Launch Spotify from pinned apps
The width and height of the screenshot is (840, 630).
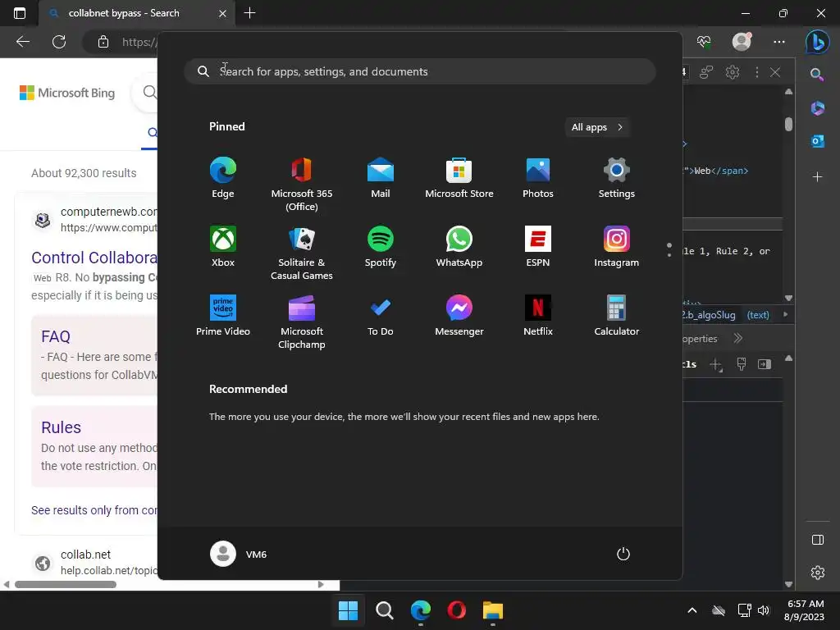[x=381, y=247]
